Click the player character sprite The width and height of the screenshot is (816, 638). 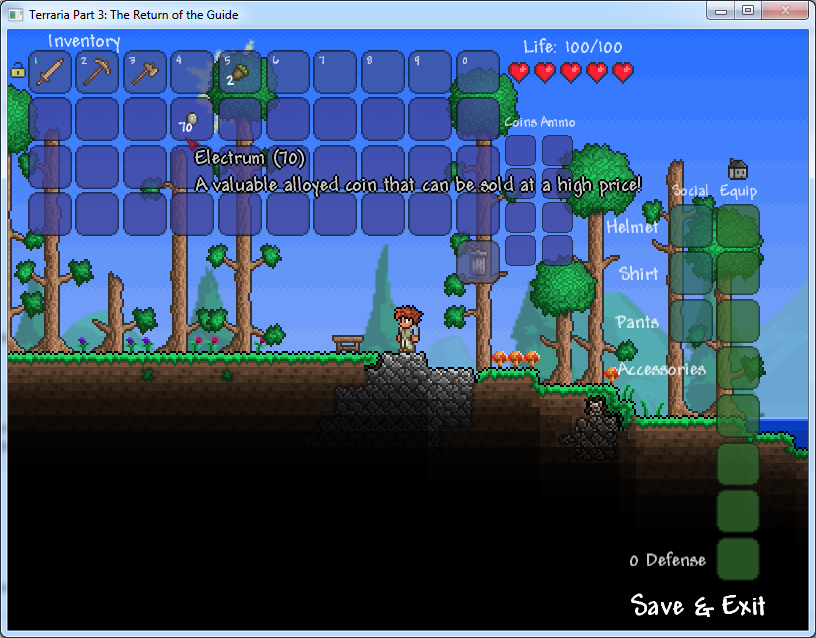(409, 328)
